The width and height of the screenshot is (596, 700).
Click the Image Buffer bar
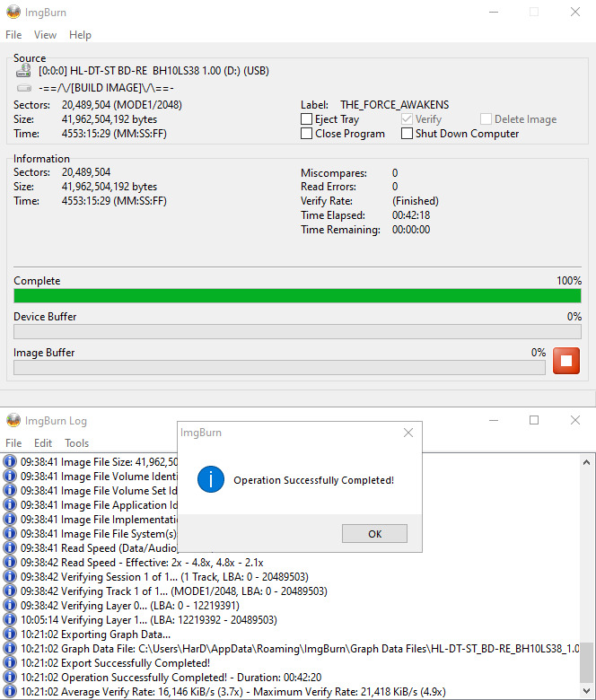click(279, 368)
